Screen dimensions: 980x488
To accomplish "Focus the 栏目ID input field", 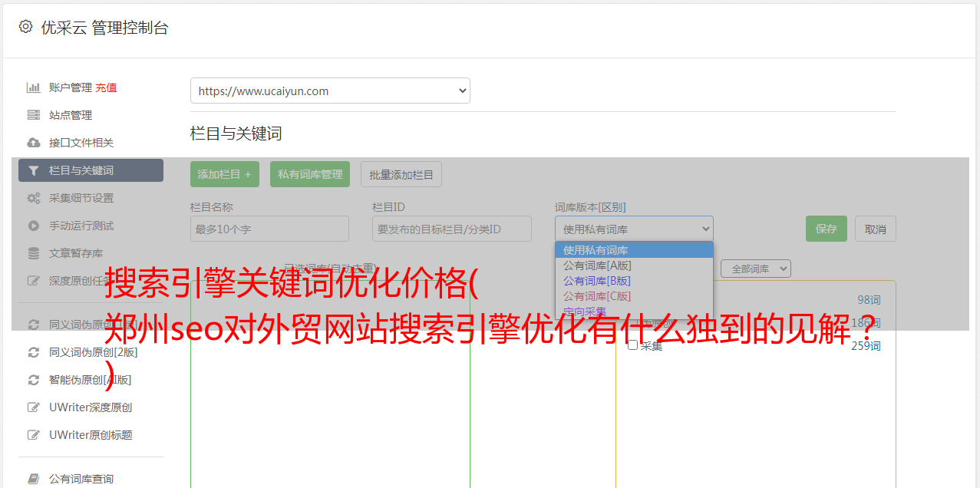I will coord(452,229).
